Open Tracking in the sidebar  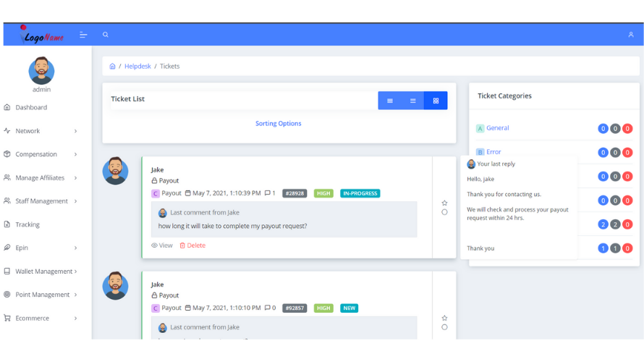click(x=27, y=224)
